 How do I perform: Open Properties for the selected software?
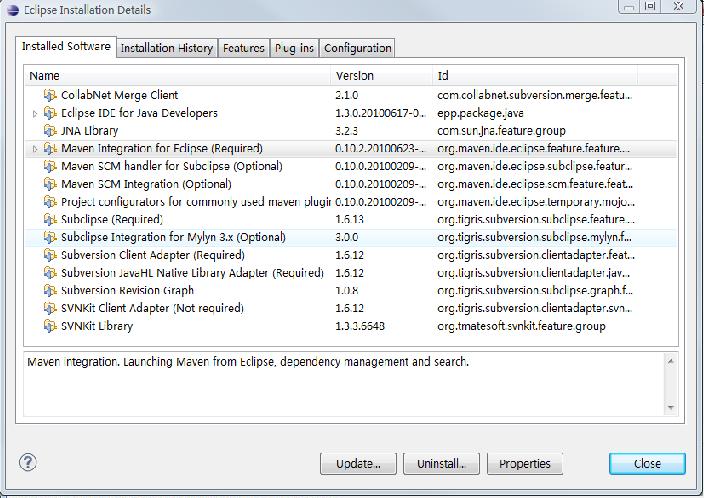pyautogui.click(x=525, y=463)
